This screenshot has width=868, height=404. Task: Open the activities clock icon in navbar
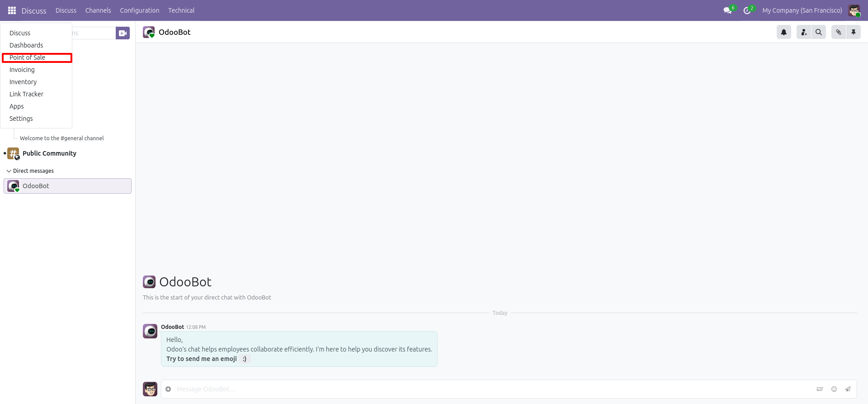point(747,10)
